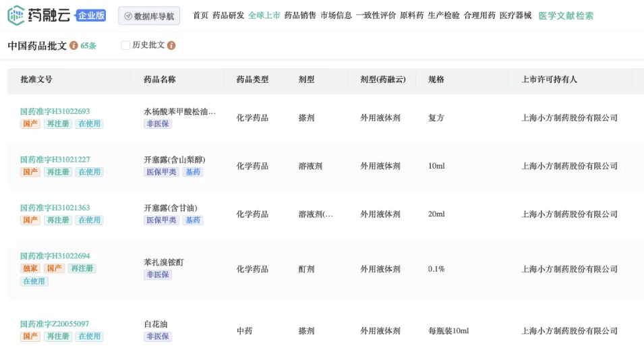The width and height of the screenshot is (644, 352).
Task: Open the 药品销售 menu
Action: click(x=300, y=16)
